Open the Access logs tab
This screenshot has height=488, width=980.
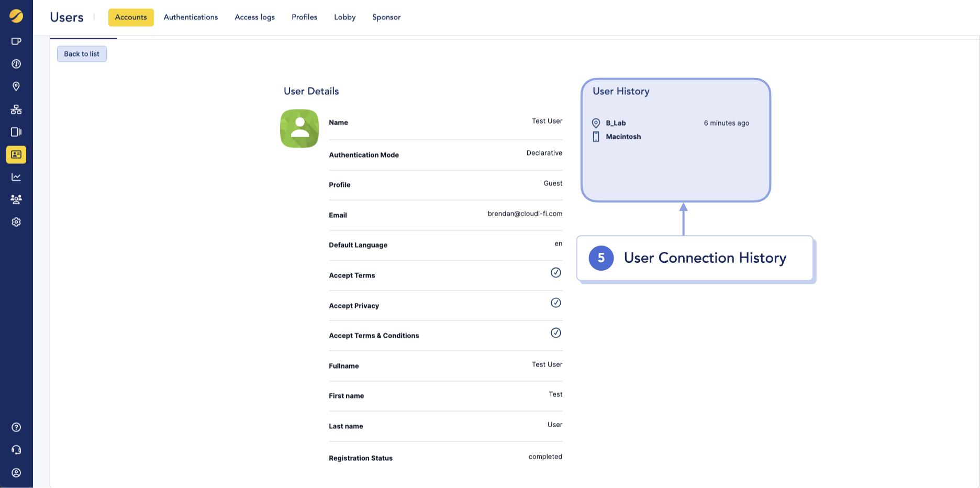[x=254, y=17]
